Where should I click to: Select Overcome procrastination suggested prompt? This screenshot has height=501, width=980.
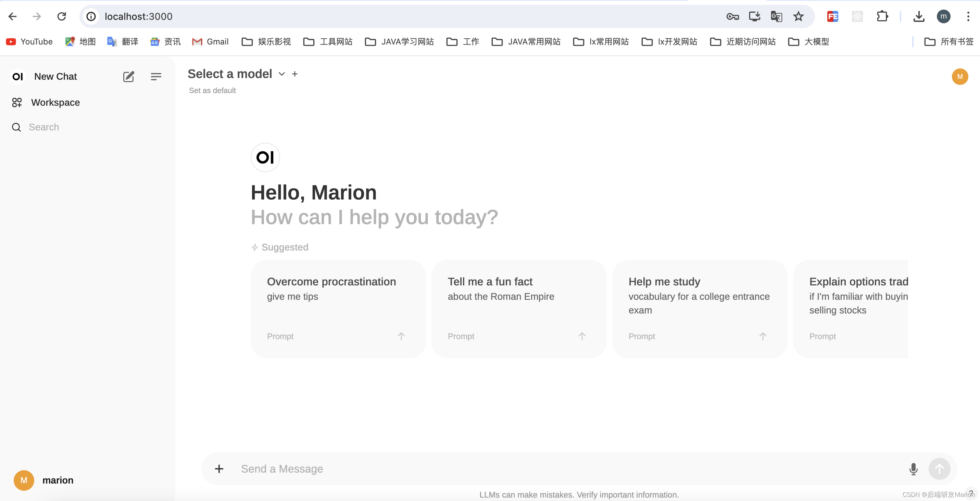337,308
